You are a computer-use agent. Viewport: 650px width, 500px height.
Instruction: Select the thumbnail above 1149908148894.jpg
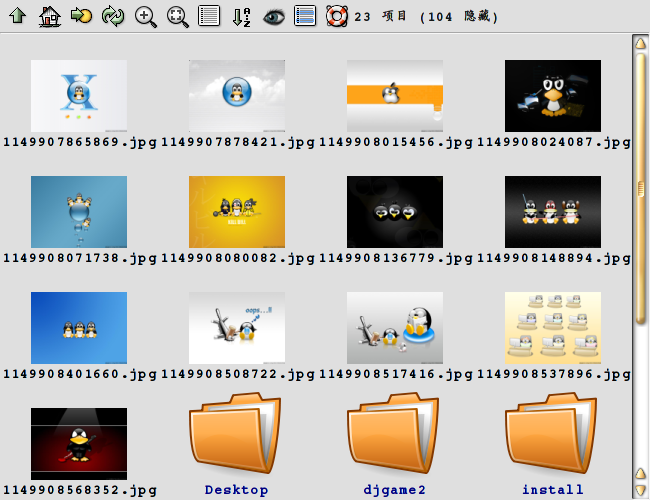(x=553, y=212)
